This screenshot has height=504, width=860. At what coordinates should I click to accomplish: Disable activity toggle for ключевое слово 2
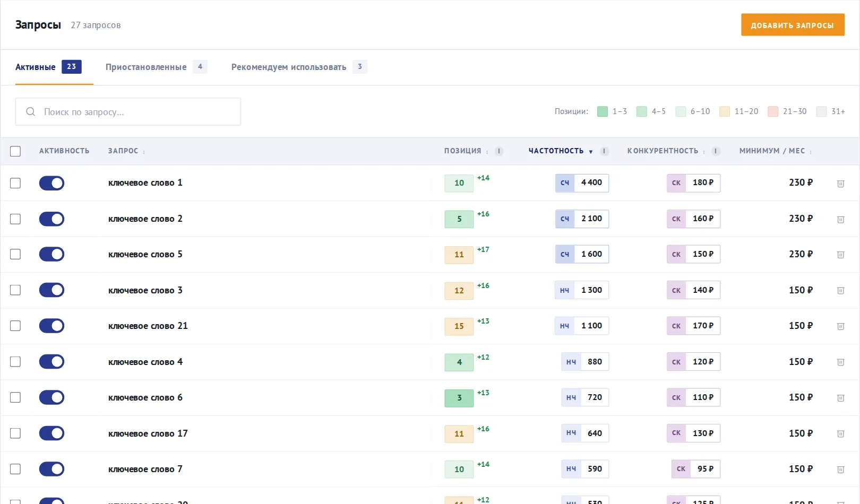click(x=51, y=219)
